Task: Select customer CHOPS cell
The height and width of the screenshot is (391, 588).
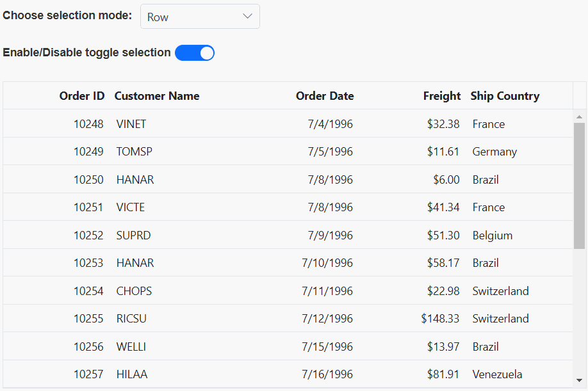Action: pyautogui.click(x=135, y=291)
